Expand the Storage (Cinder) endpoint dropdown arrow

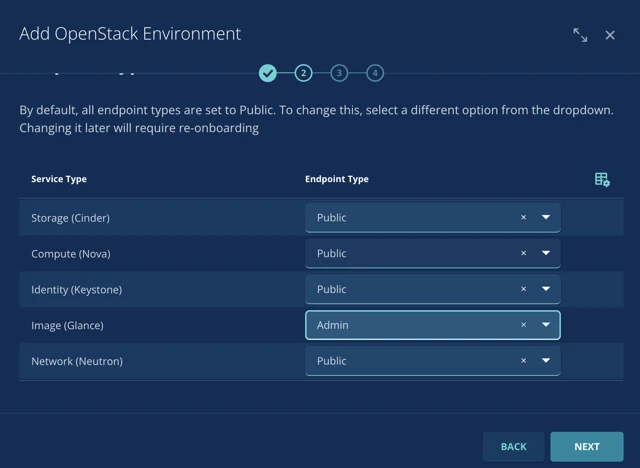[546, 217]
